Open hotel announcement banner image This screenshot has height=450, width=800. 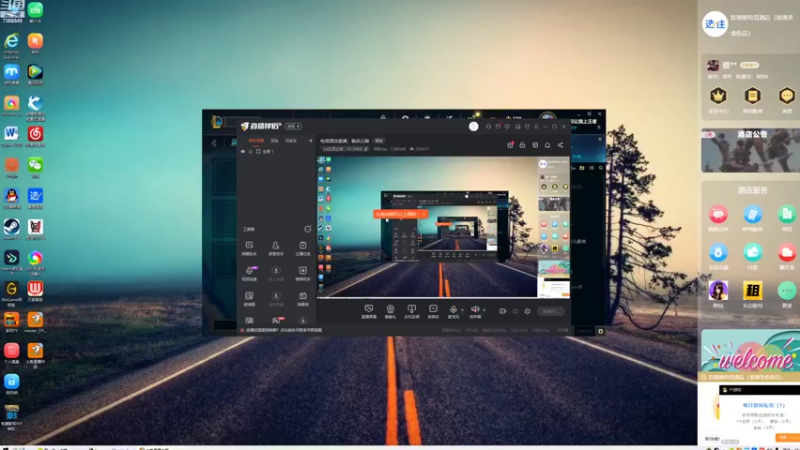751,151
